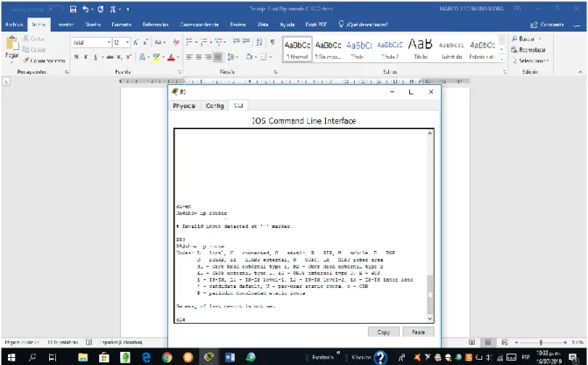Open Word from the taskbar

click(x=230, y=357)
